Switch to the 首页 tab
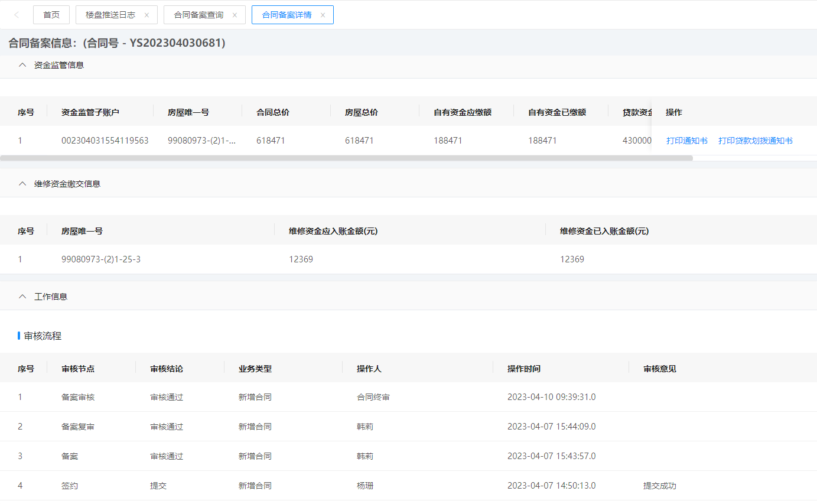 [x=51, y=14]
